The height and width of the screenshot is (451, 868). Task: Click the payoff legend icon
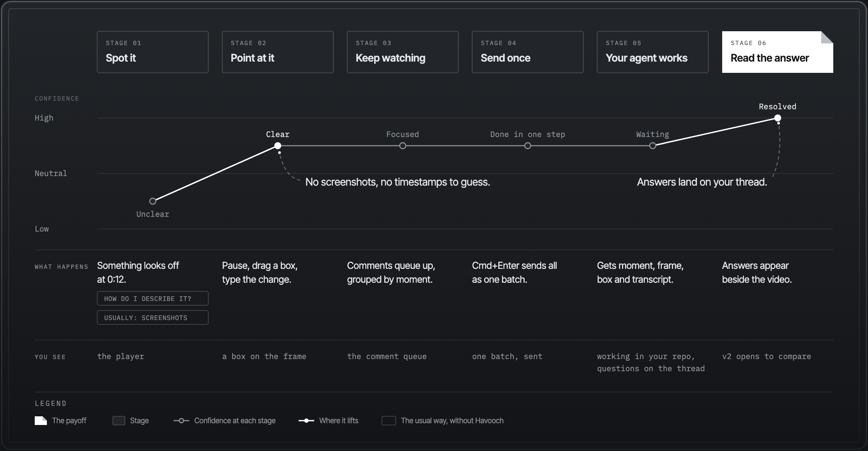[x=41, y=421]
